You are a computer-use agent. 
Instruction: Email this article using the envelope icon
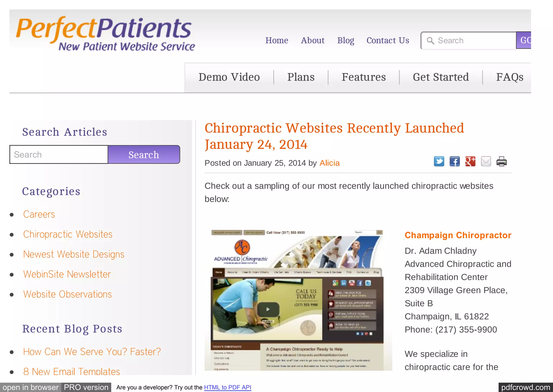tap(486, 161)
